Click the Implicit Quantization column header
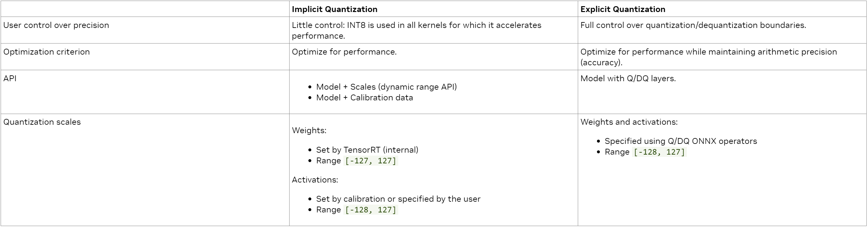868x228 pixels. tap(334, 9)
